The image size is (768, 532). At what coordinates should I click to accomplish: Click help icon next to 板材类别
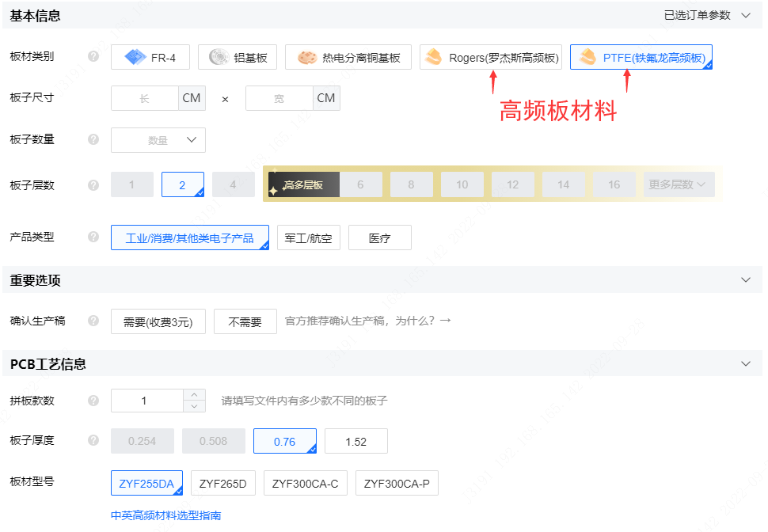click(93, 56)
